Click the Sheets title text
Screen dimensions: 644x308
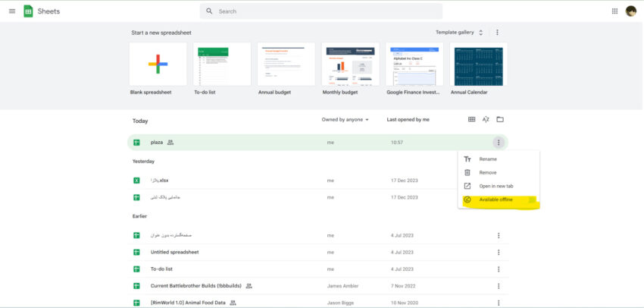[x=48, y=11]
